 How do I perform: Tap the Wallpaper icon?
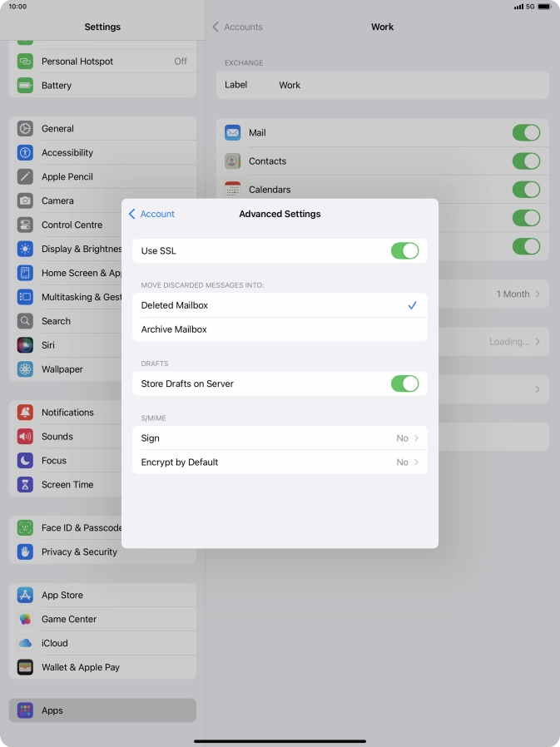click(x=26, y=369)
